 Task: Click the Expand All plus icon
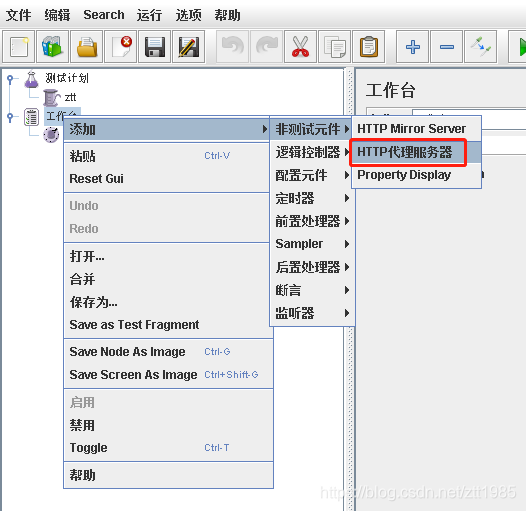pos(412,47)
